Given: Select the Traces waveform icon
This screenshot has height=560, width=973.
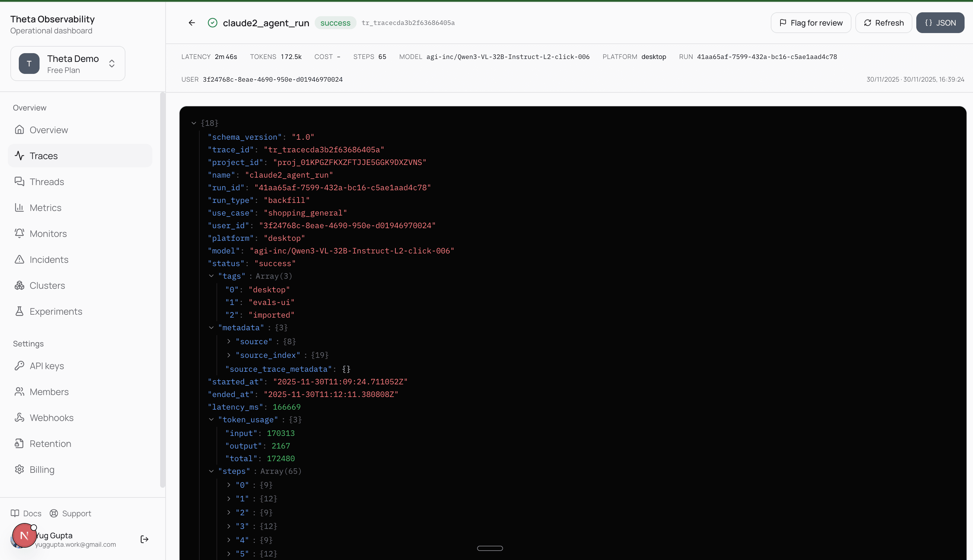Looking at the screenshot, I should click(20, 156).
